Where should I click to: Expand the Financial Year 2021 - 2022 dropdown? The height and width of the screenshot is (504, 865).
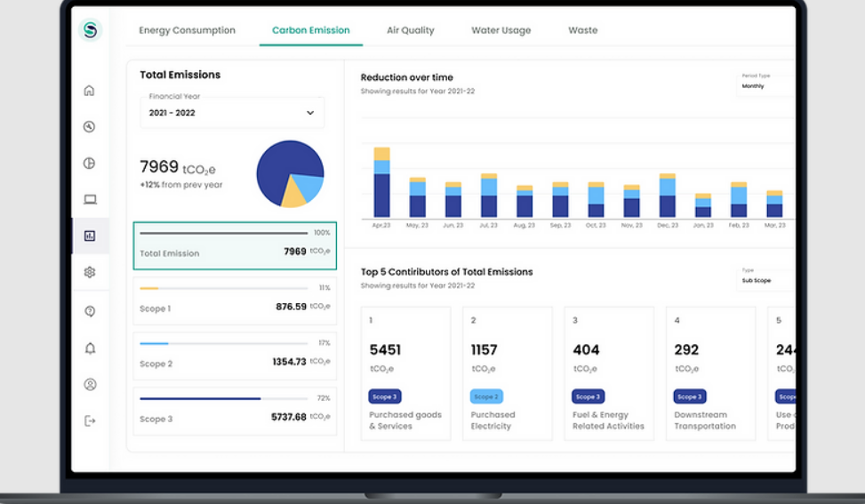click(x=232, y=113)
